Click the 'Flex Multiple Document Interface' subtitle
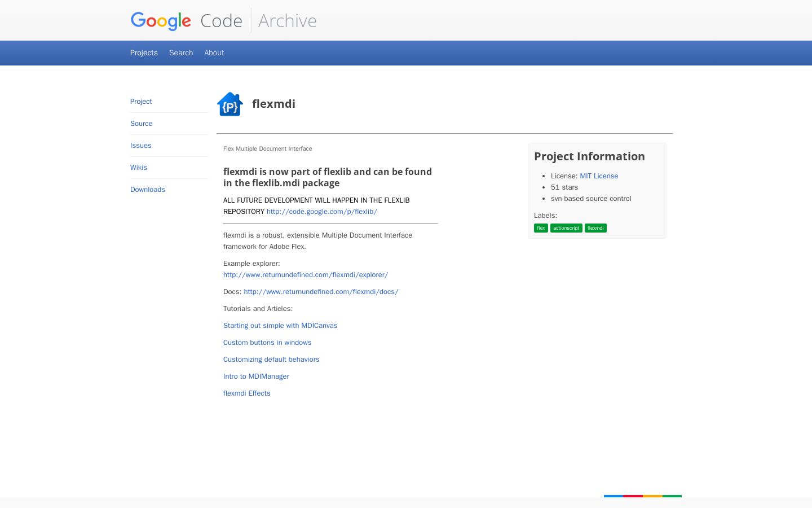This screenshot has height=508, width=812. 268,149
